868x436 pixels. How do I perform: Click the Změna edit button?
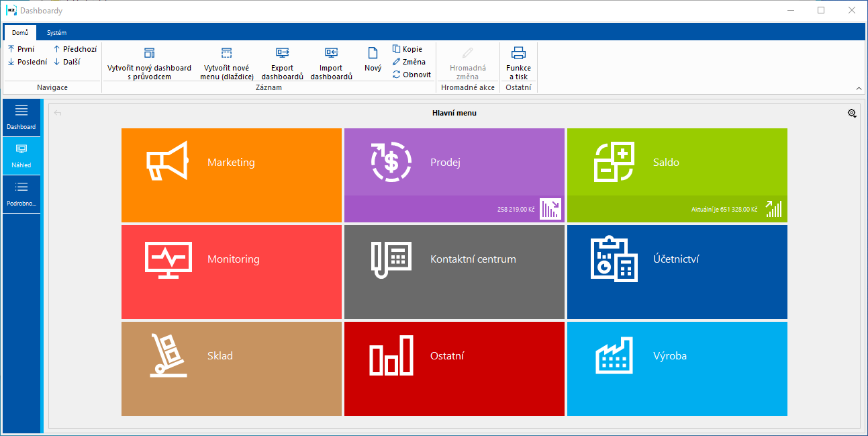pos(409,62)
